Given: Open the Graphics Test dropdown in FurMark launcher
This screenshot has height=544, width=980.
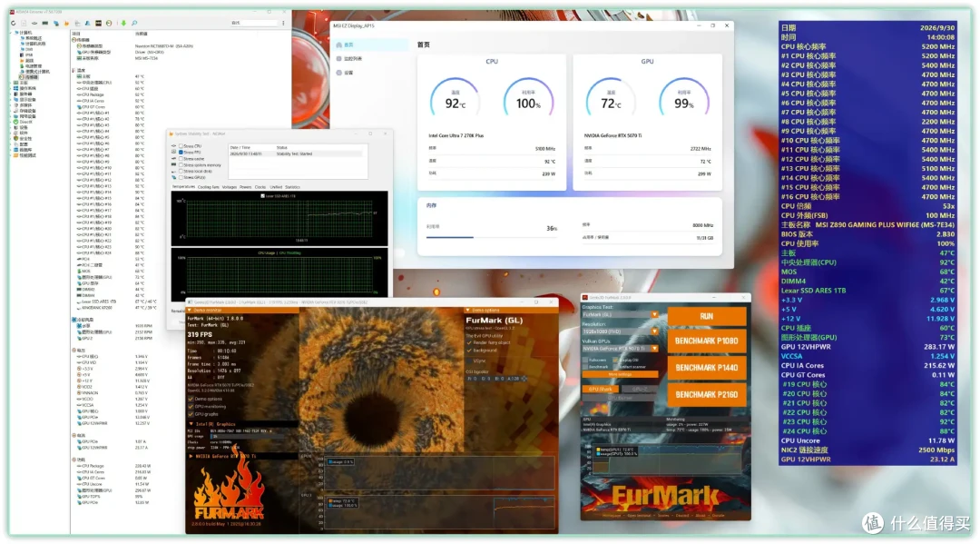Looking at the screenshot, I should (654, 314).
